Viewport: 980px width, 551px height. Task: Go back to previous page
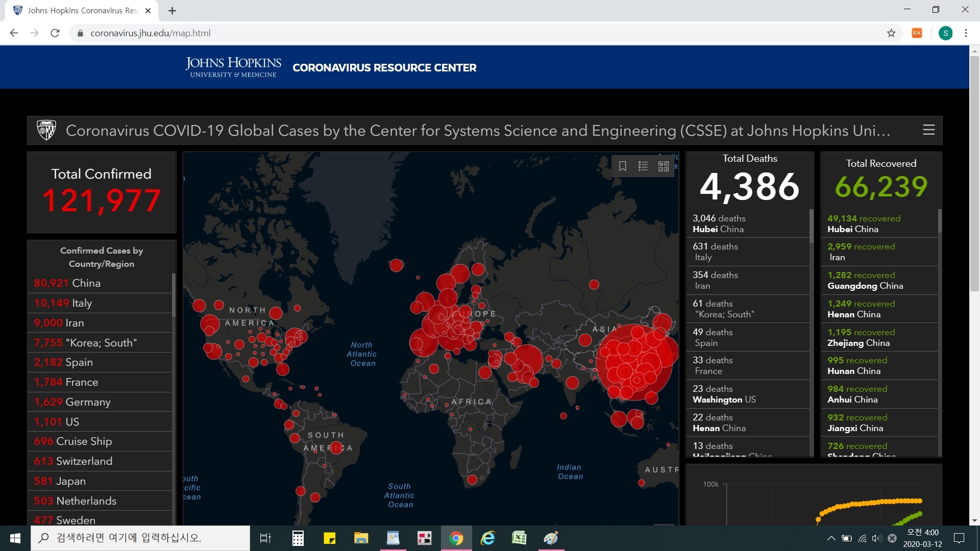14,33
